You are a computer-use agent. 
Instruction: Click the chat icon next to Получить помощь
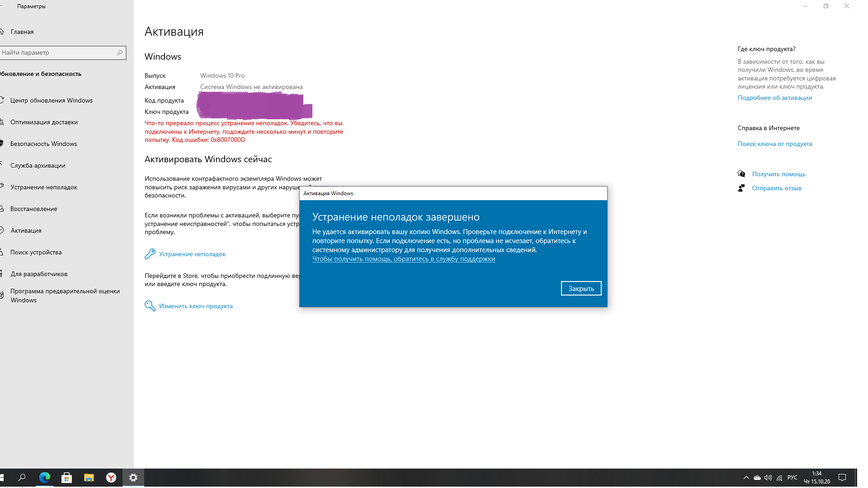pos(741,174)
